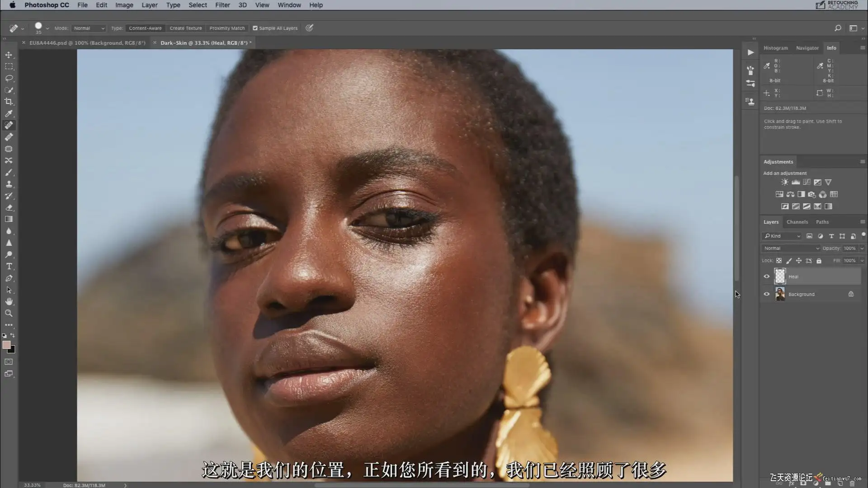Open the layer blend mode dropdown
Image resolution: width=868 pixels, height=488 pixels.
pyautogui.click(x=791, y=248)
